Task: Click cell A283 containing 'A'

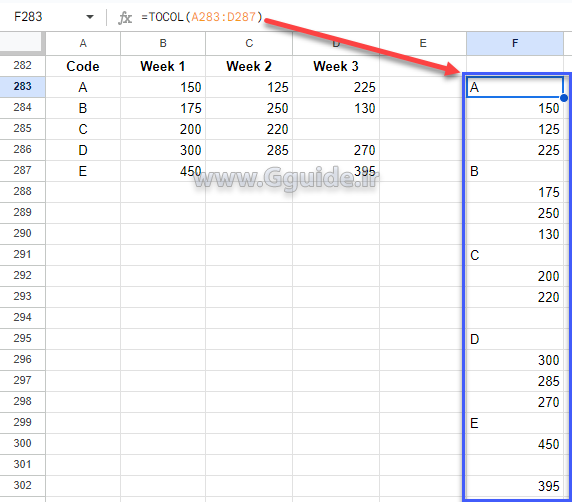Action: (83, 87)
